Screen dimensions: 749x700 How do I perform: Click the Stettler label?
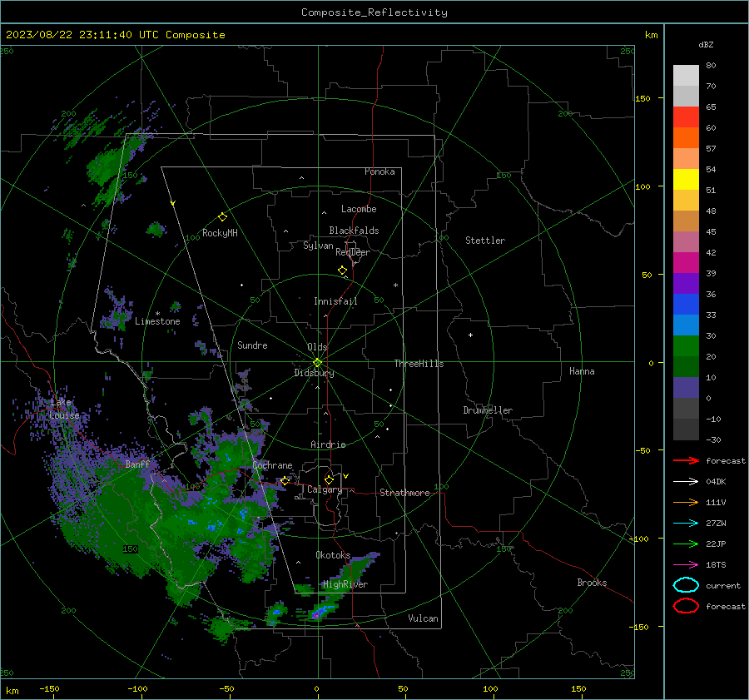(485, 241)
